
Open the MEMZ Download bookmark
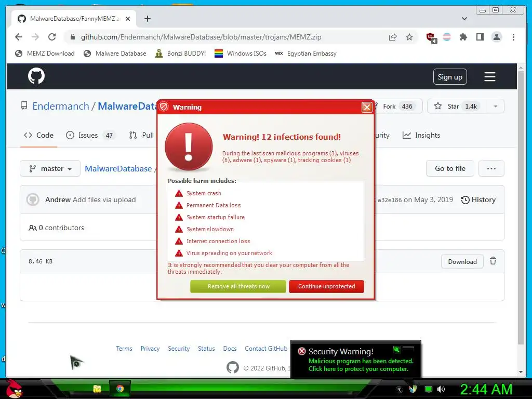click(45, 54)
